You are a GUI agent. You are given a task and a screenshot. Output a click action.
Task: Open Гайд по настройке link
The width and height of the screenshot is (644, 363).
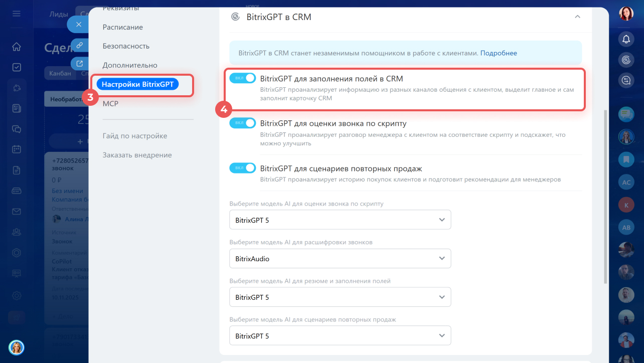coord(134,136)
